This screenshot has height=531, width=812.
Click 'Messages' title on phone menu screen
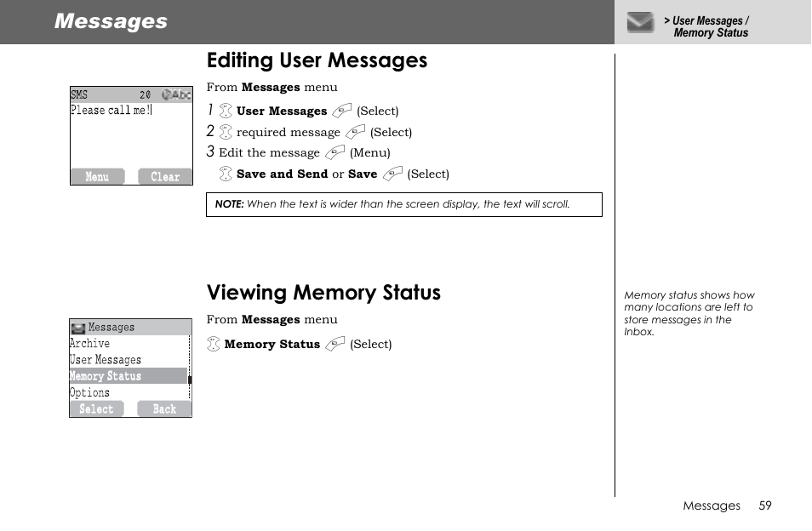click(112, 327)
